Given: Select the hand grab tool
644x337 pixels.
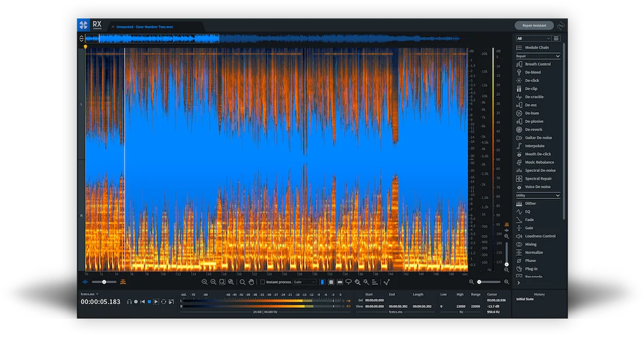Looking at the screenshot, I should coord(251,282).
